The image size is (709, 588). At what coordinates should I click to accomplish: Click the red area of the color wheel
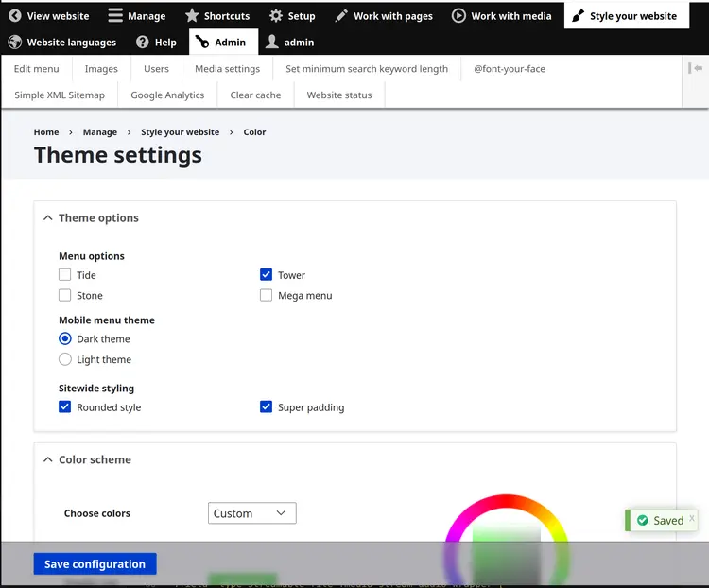507,501
